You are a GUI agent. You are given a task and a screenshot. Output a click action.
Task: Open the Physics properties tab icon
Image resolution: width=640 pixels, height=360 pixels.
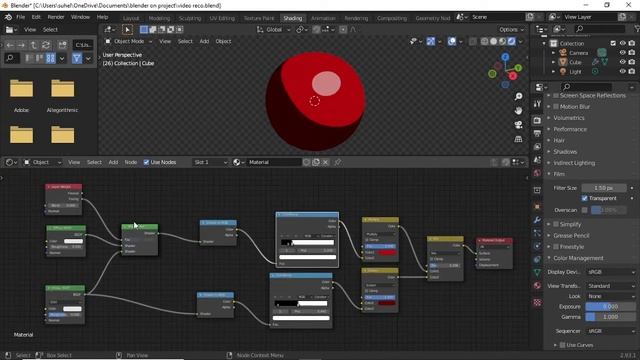click(x=537, y=246)
